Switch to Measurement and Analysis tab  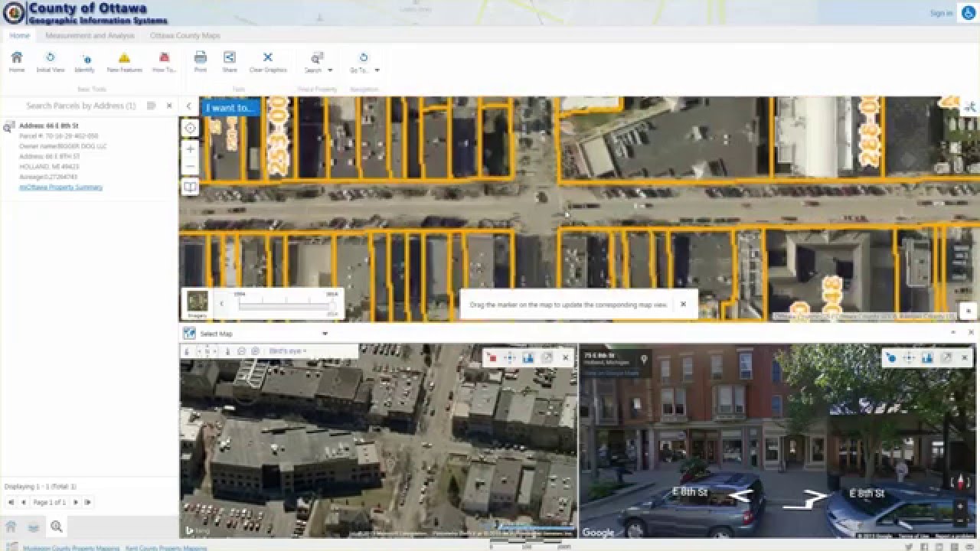(x=90, y=35)
